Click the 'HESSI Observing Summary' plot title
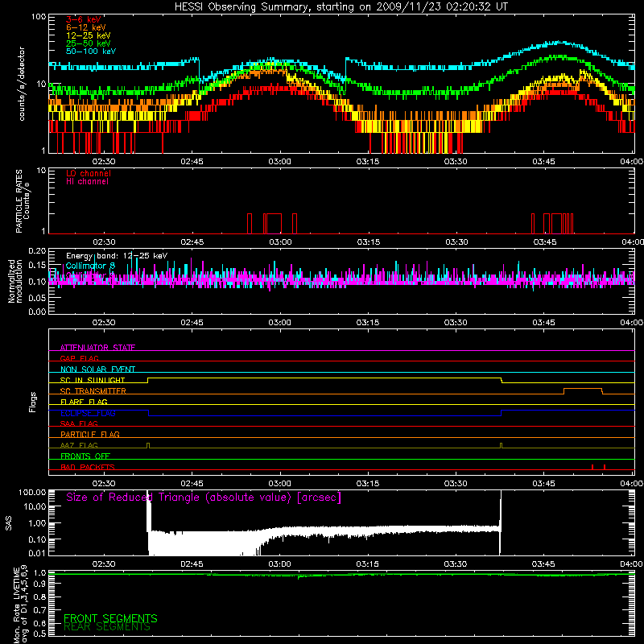The width and height of the screenshot is (644, 644). pyautogui.click(x=341, y=7)
